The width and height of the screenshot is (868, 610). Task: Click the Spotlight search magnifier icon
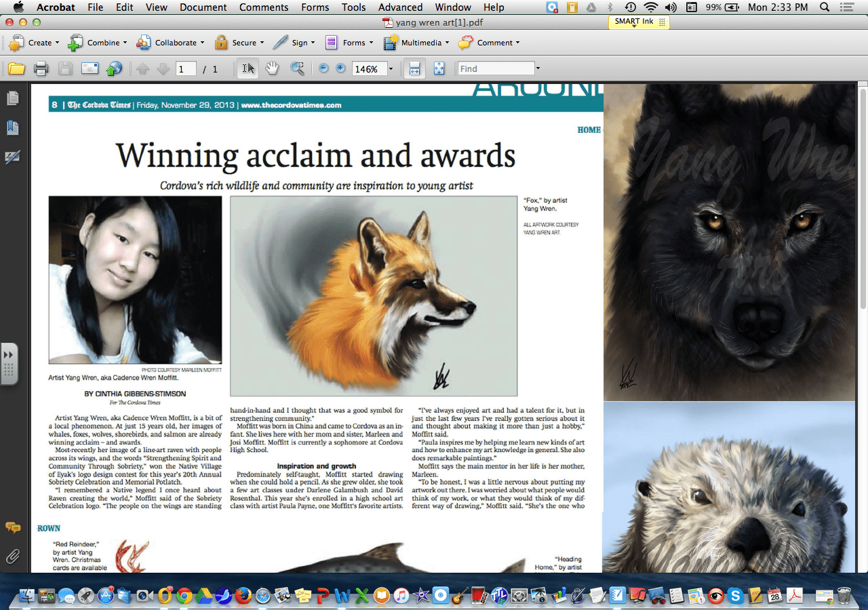824,7
